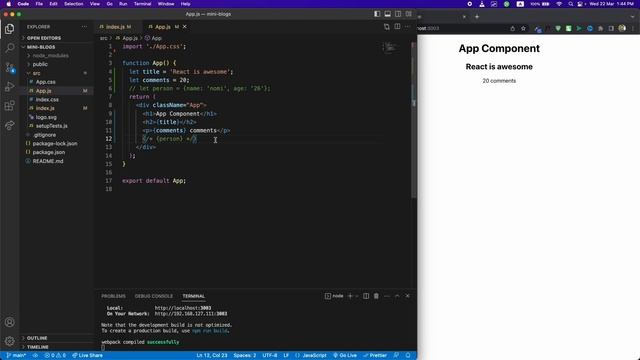The image size is (640, 360).
Task: Select the Terminal panel tab
Action: [x=193, y=296]
